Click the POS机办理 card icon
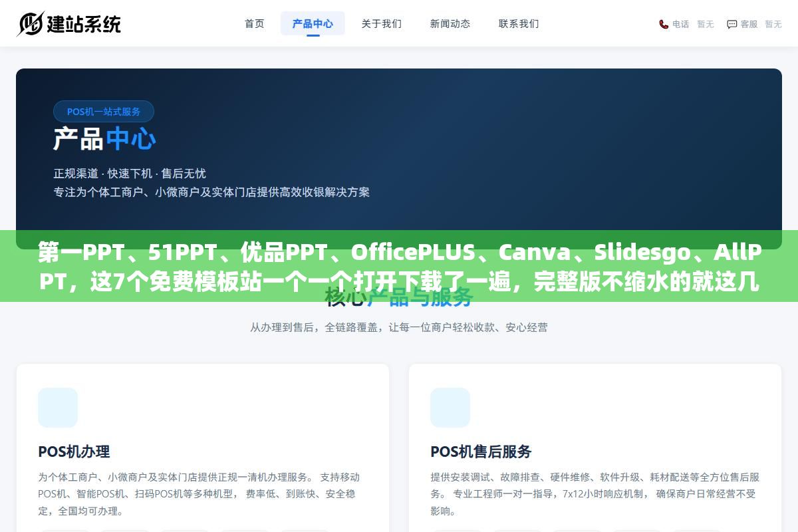The image size is (798, 532). point(58,408)
